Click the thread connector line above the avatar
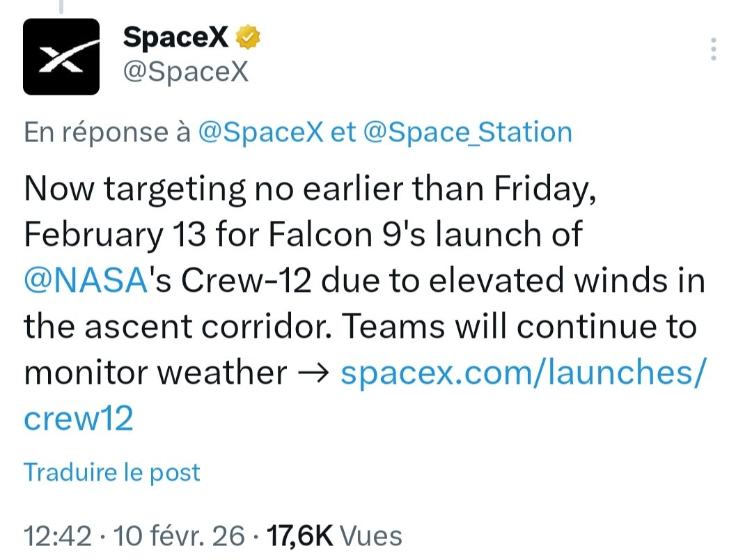Viewport: 752px width, 560px height. tap(61, 7)
